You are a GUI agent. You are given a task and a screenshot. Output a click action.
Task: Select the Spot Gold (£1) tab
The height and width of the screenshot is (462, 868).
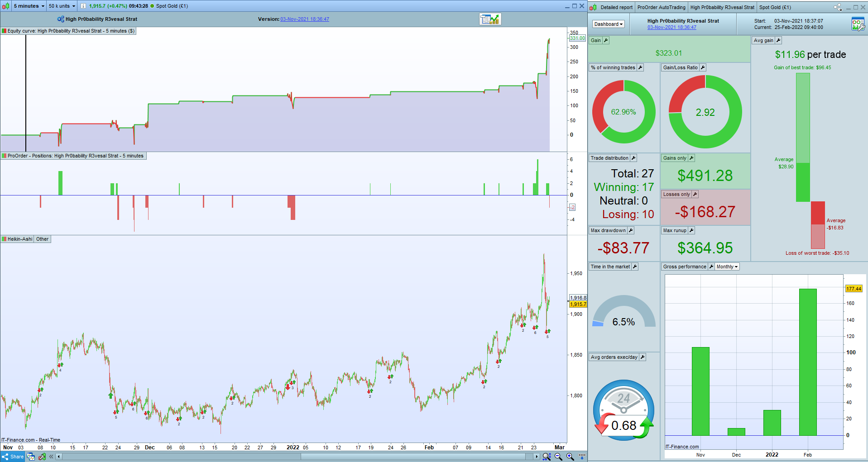pos(775,7)
